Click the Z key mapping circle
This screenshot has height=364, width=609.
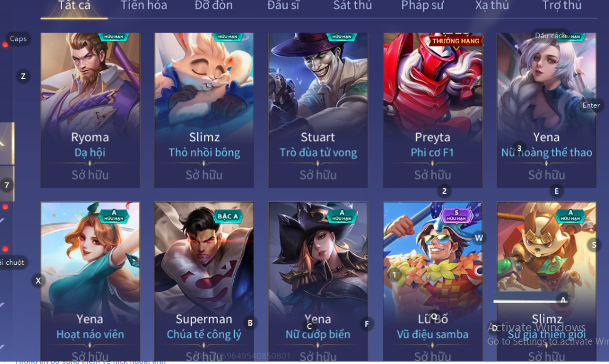click(x=23, y=77)
